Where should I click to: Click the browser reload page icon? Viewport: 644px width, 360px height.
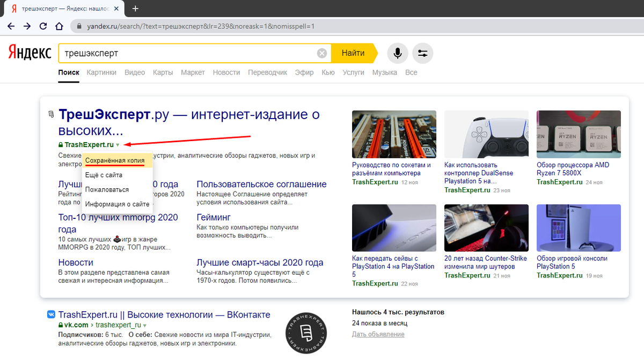[42, 25]
